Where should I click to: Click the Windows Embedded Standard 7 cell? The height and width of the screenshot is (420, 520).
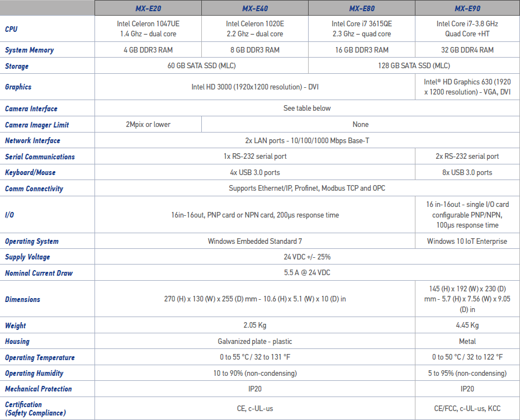[255, 241]
